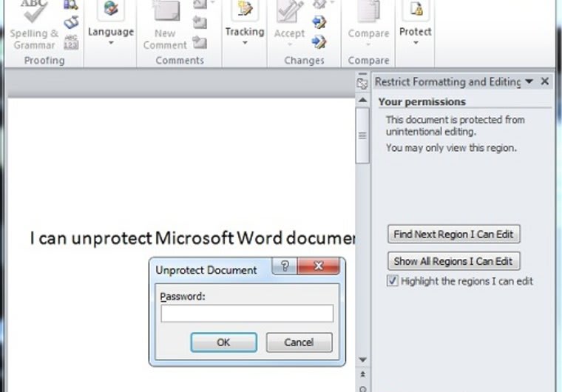Screen dimensions: 562x392
Task: Click the Accept changes button
Action: pos(289,24)
